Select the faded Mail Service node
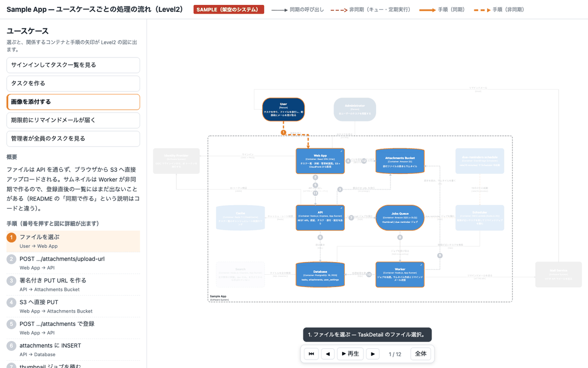Viewport: 588px width, 368px height. (x=559, y=274)
